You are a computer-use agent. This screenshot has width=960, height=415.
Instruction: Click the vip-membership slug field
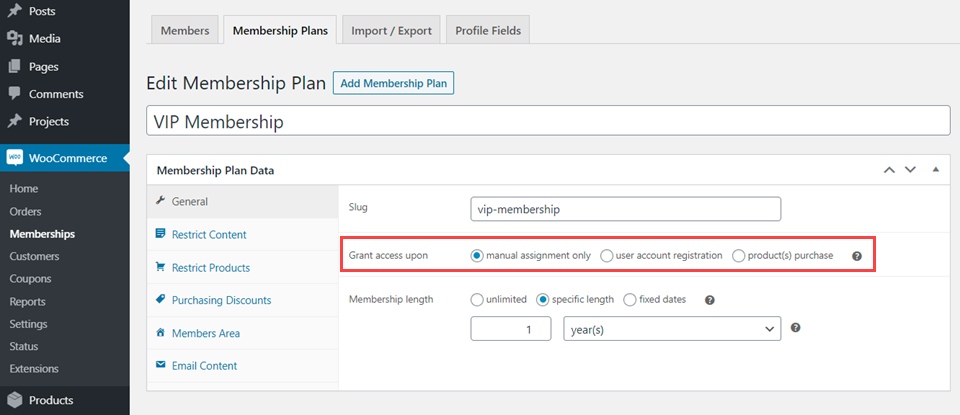click(x=626, y=209)
